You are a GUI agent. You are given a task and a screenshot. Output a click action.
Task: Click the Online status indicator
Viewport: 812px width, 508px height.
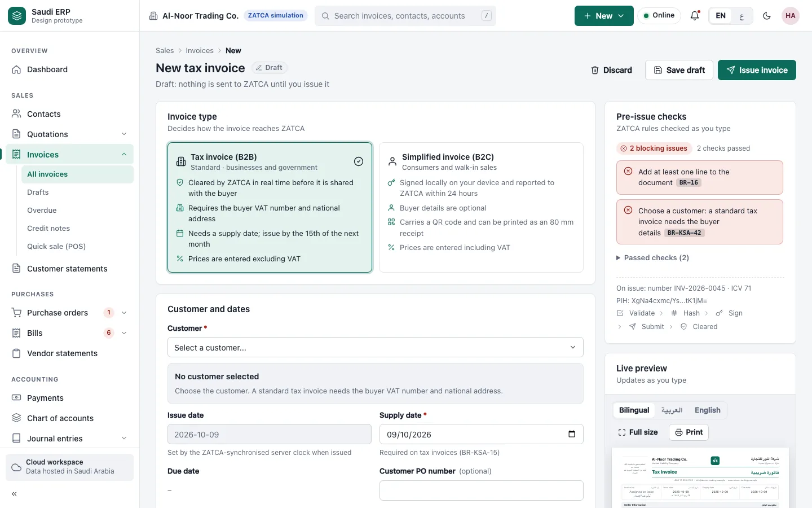click(x=659, y=16)
